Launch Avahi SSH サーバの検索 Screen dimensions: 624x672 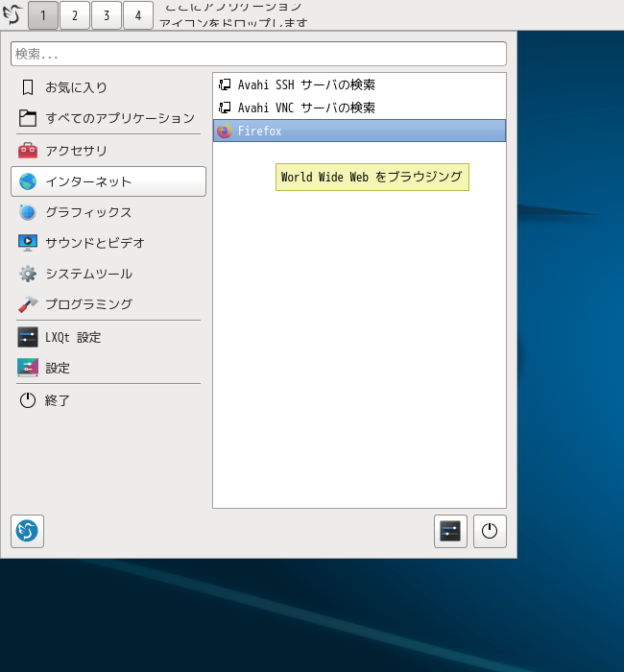[359, 84]
